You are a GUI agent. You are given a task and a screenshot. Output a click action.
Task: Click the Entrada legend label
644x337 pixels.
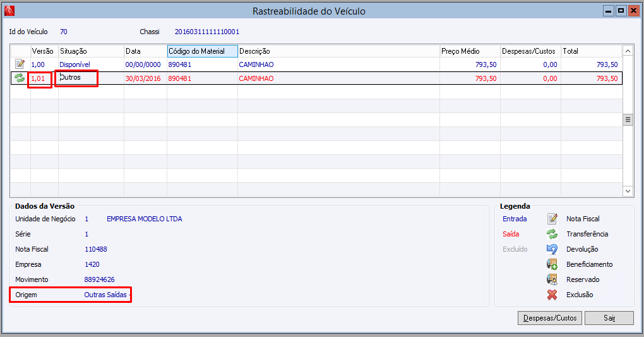515,219
